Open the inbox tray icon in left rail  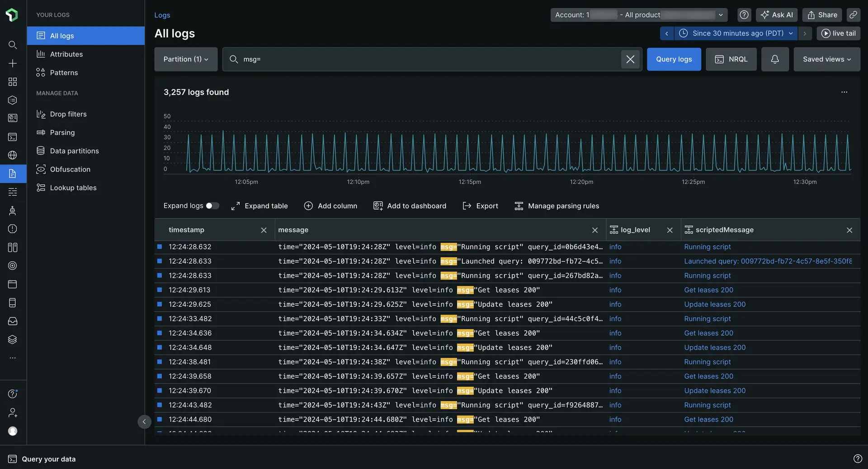[13, 321]
